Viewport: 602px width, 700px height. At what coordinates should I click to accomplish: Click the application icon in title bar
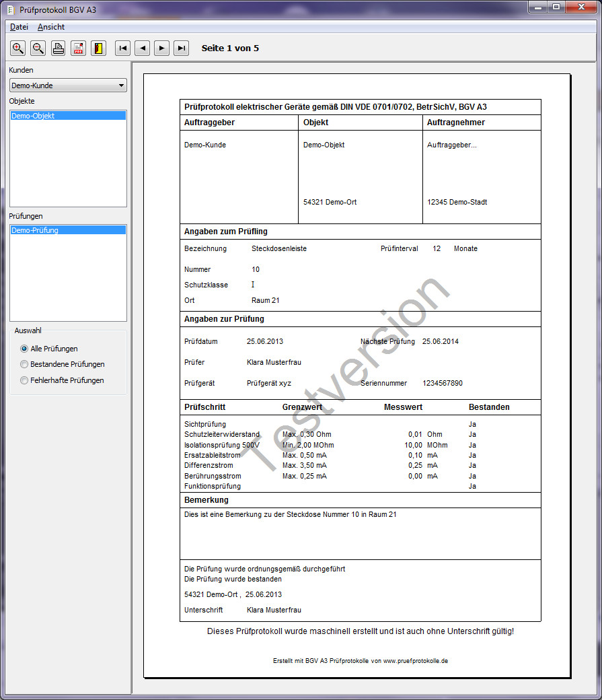(x=11, y=10)
